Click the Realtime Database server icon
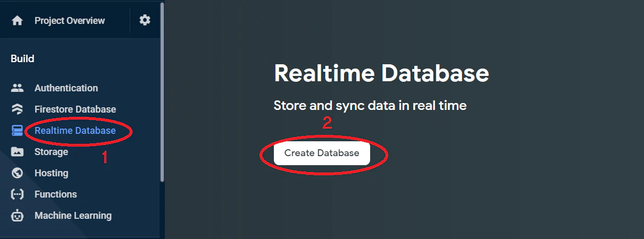 click(x=18, y=131)
